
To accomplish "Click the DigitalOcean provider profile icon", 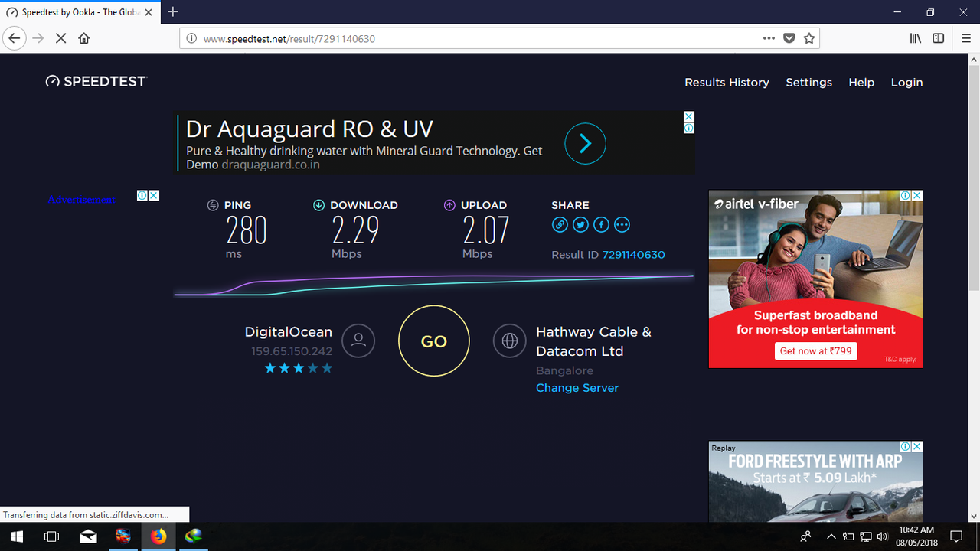I will (358, 341).
